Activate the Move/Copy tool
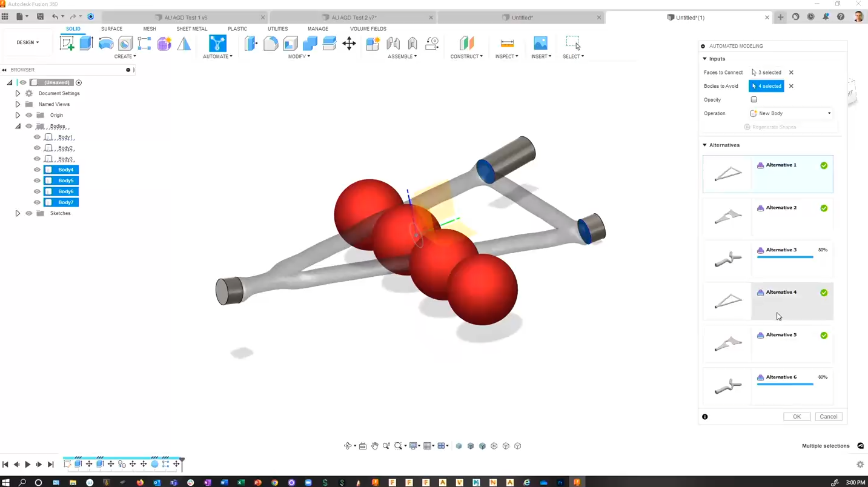The width and height of the screenshot is (868, 487). tap(348, 44)
